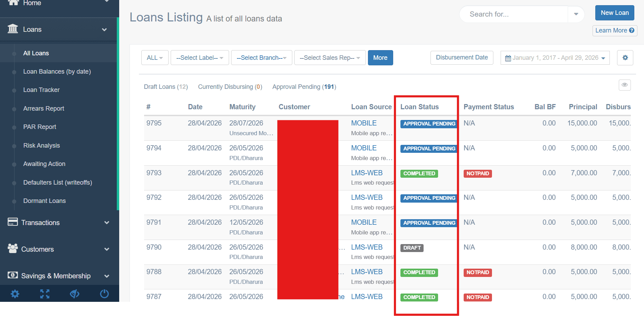Open the ALL status filter dropdown
The height and width of the screenshot is (316, 644).
pos(155,58)
